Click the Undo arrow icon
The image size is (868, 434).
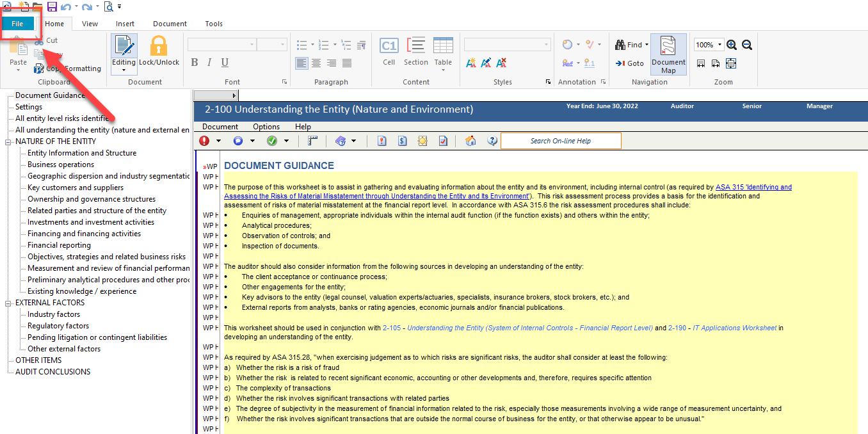point(65,6)
